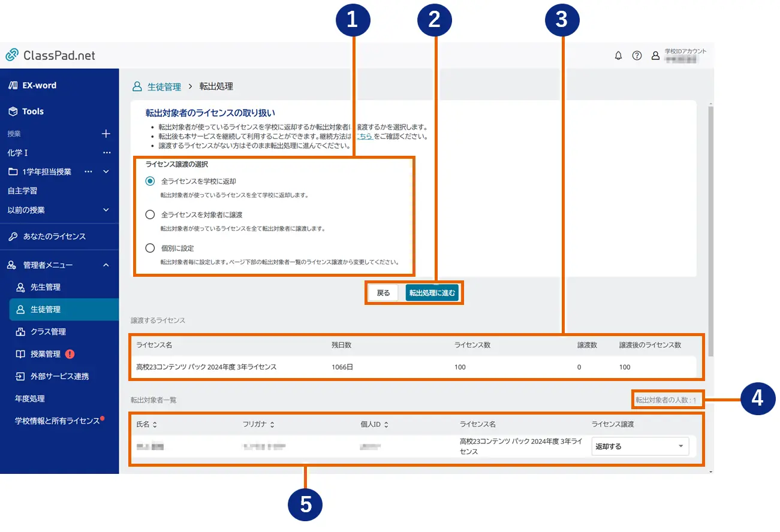
Task: Expand the 以前の授業 section
Action: 106,210
